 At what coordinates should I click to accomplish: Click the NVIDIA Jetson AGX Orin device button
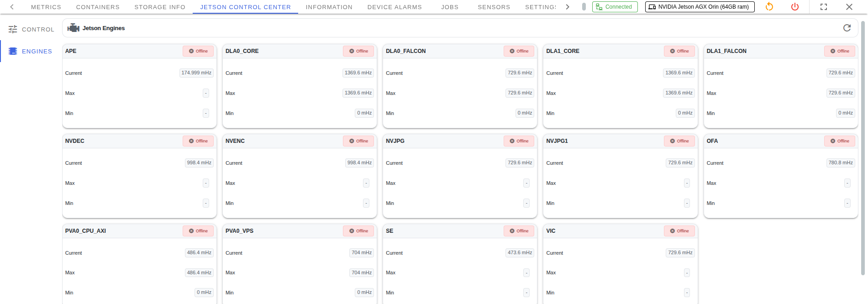pyautogui.click(x=700, y=7)
